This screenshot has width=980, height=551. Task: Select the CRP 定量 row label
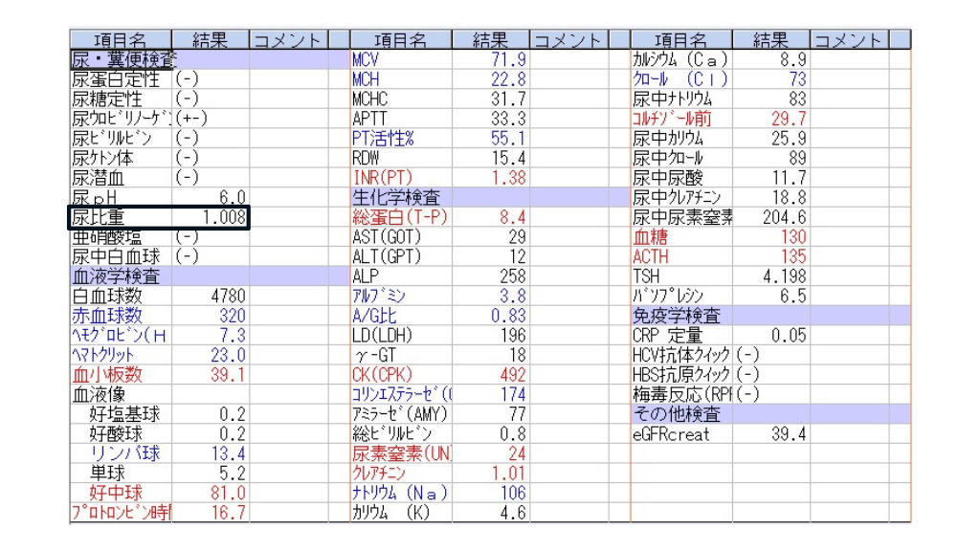(666, 336)
